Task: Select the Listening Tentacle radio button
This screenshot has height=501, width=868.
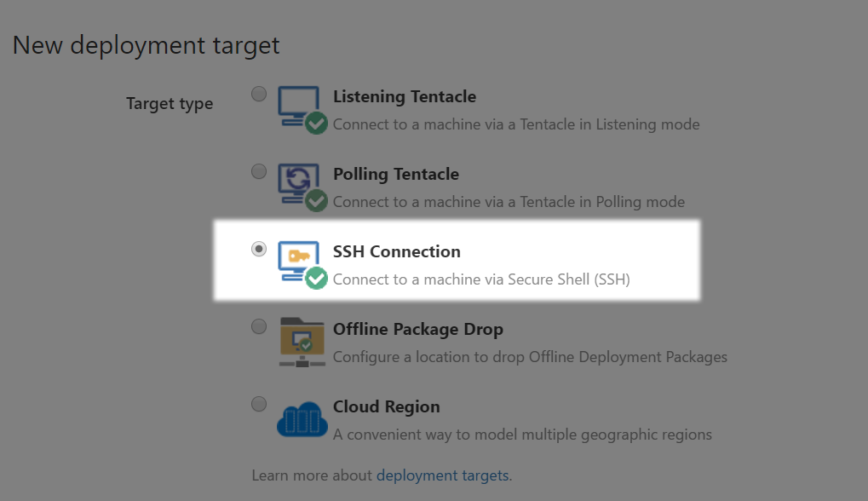Action: [258, 94]
